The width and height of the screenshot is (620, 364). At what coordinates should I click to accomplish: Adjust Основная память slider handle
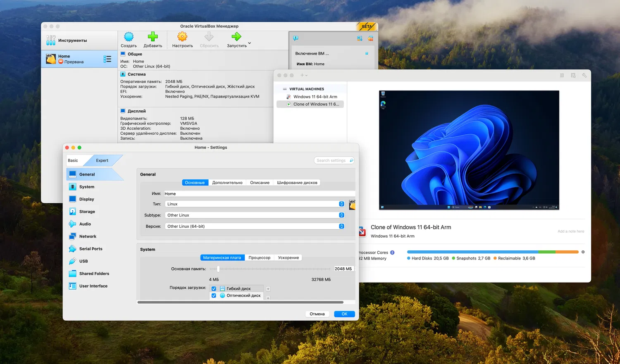[218, 269]
